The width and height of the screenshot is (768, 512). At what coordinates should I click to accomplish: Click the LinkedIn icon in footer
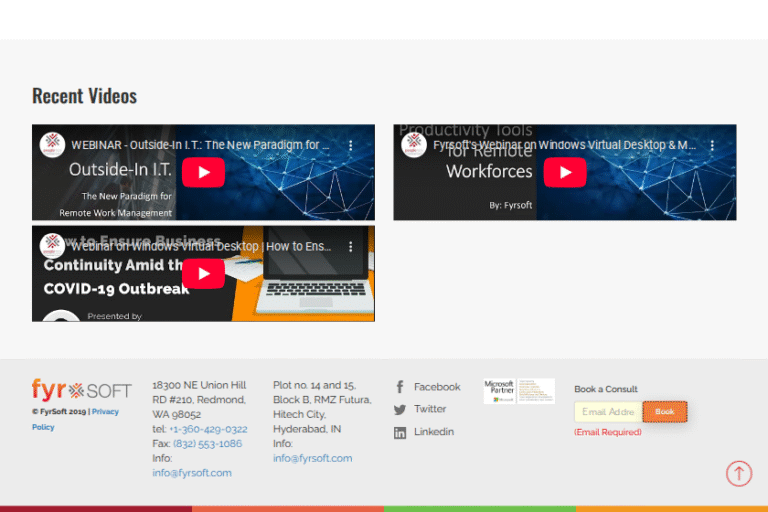[400, 432]
